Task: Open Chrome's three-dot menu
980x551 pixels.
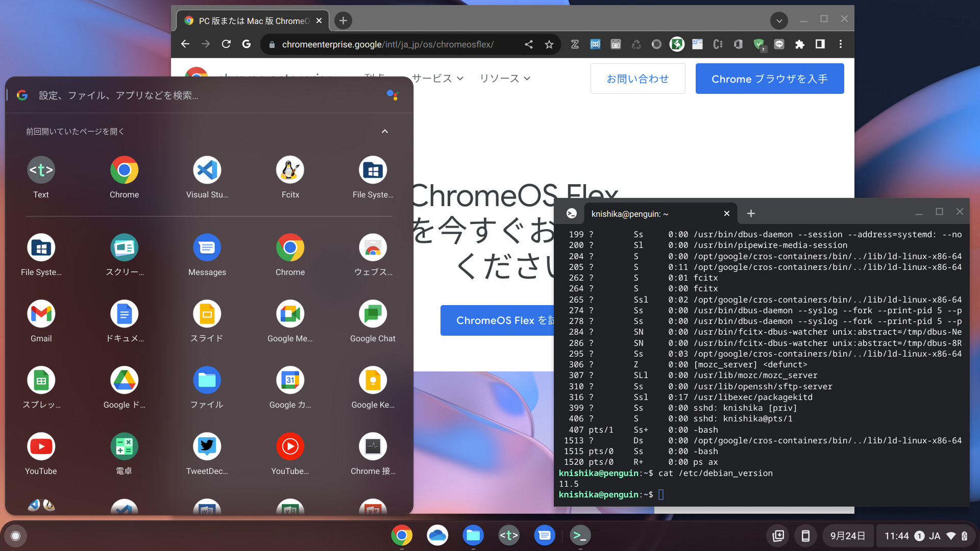Action: (841, 44)
